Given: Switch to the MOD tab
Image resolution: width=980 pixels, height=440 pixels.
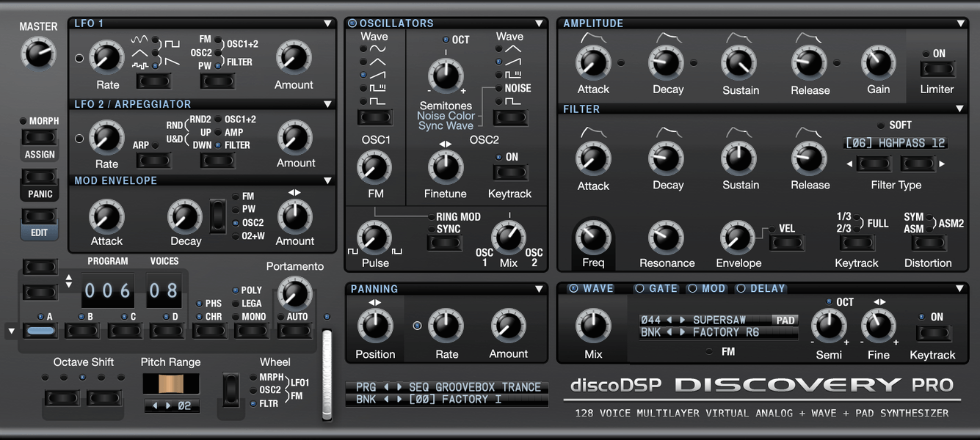Looking at the screenshot, I should click(x=707, y=289).
